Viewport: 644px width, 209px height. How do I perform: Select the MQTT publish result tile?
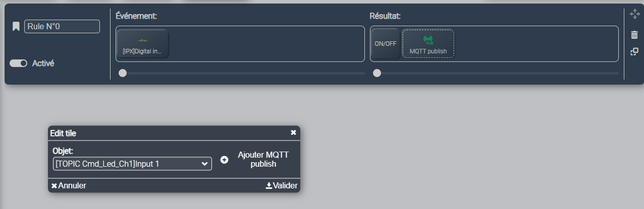coord(428,43)
